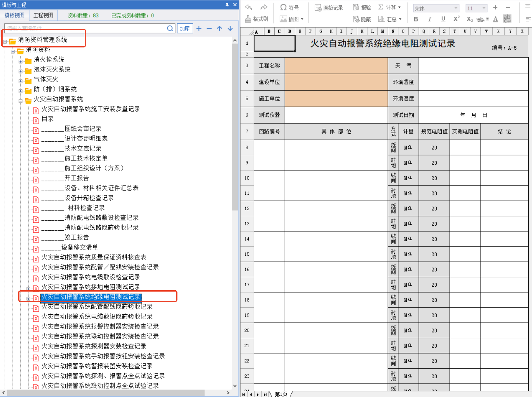Image resolution: width=532 pixels, height=397 pixels.
Task: Open the 符号 symbol inserter
Action: pyautogui.click(x=289, y=8)
